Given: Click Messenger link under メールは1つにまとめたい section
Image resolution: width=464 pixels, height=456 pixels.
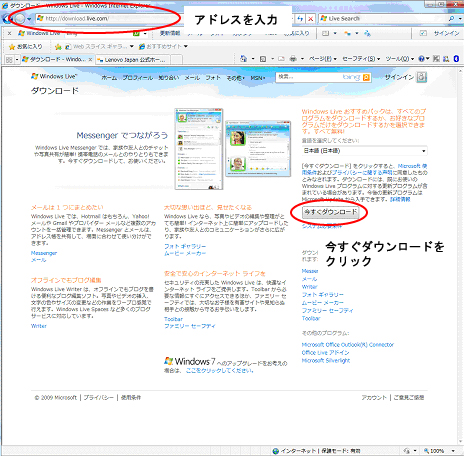Looking at the screenshot, I should pyautogui.click(x=44, y=253).
